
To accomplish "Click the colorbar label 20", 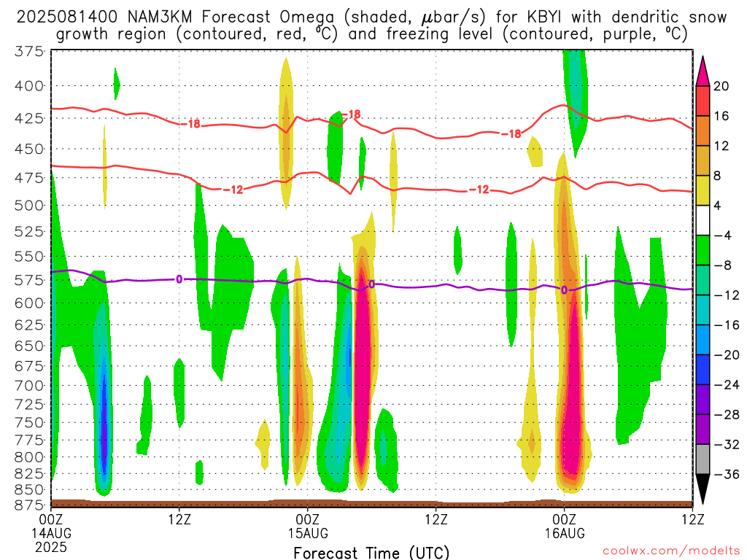I will [x=721, y=86].
